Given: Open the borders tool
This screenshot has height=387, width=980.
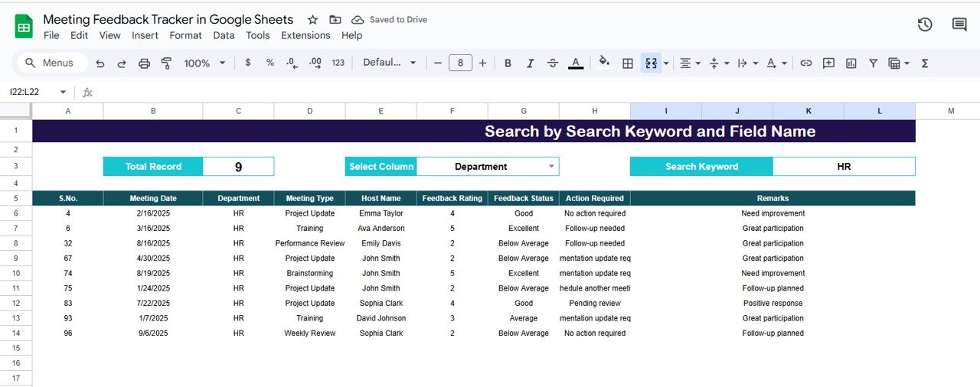Looking at the screenshot, I should 628,63.
